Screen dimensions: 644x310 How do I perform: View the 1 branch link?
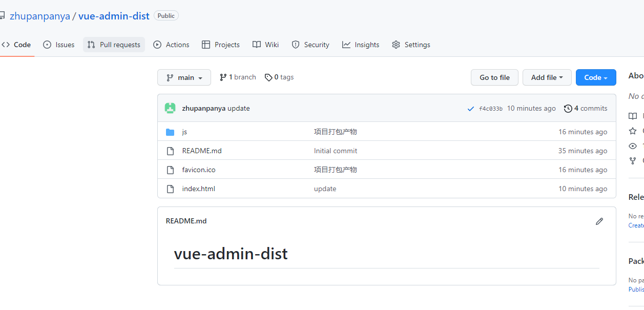tap(238, 77)
